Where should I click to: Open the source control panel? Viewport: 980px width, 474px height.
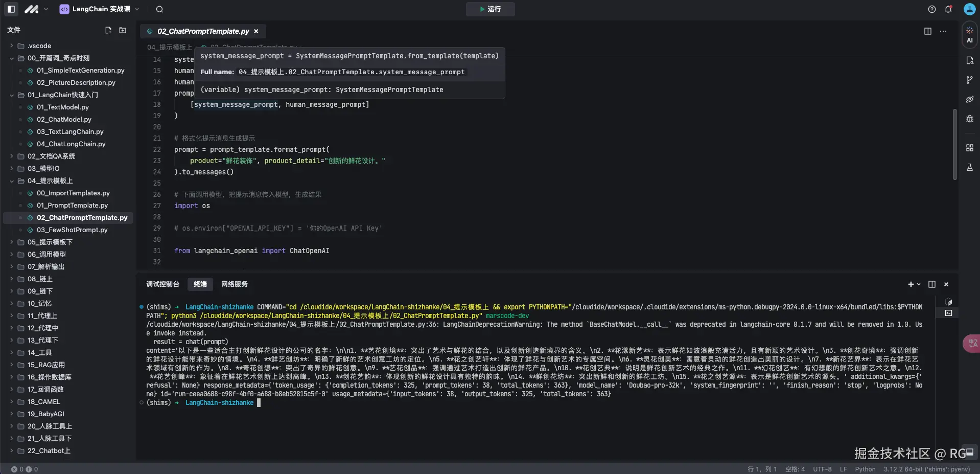click(x=970, y=80)
